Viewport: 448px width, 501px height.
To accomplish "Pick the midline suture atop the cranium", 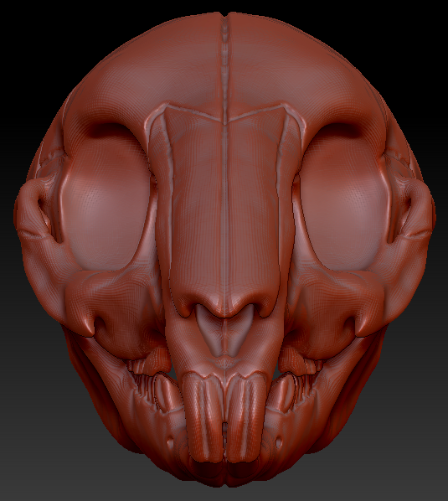I will [x=225, y=64].
